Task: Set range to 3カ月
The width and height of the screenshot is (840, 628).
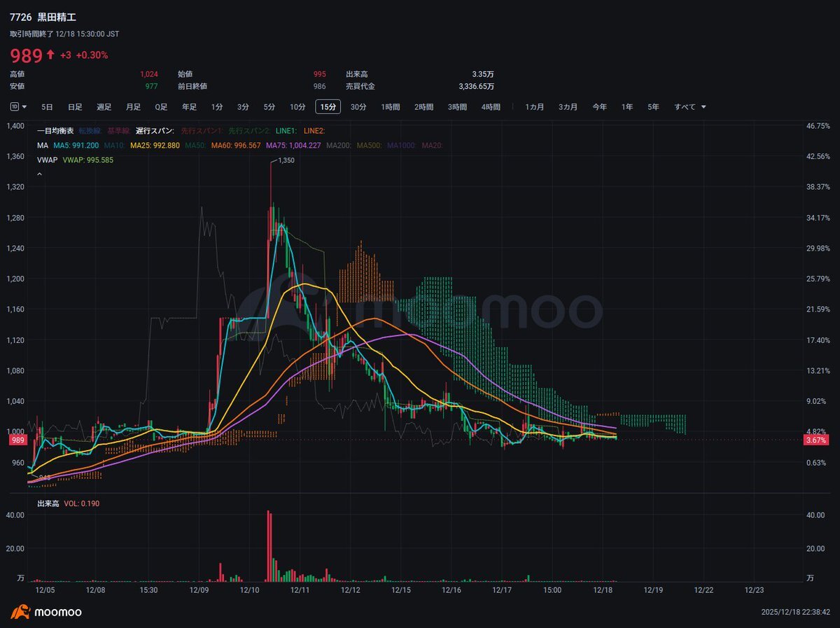Action: coord(568,107)
